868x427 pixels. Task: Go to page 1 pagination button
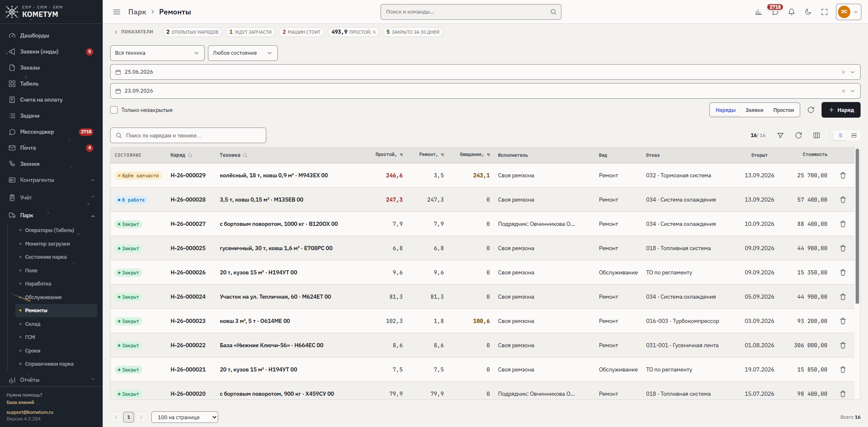coord(129,417)
